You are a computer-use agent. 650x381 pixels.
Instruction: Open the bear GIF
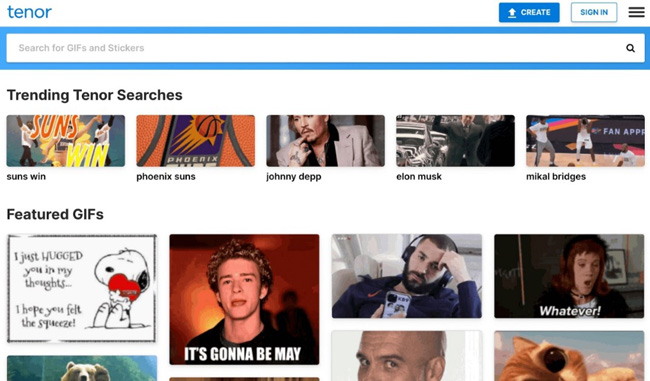(x=82, y=368)
